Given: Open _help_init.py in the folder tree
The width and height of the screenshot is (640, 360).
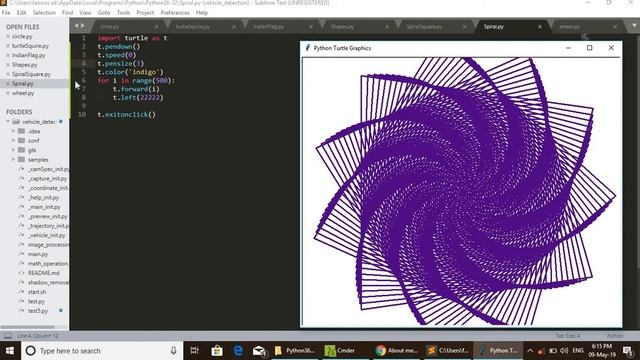Looking at the screenshot, I should coord(43,197).
